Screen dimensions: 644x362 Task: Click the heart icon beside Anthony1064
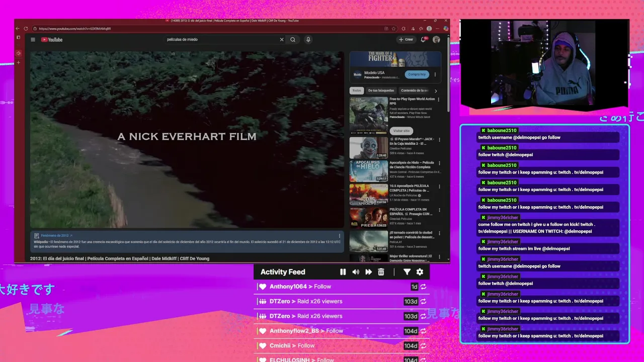[262, 287]
